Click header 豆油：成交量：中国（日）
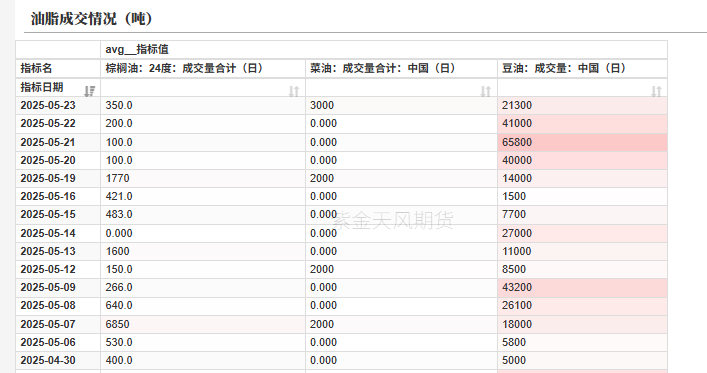Image resolution: width=707 pixels, height=373 pixels. tap(582, 69)
